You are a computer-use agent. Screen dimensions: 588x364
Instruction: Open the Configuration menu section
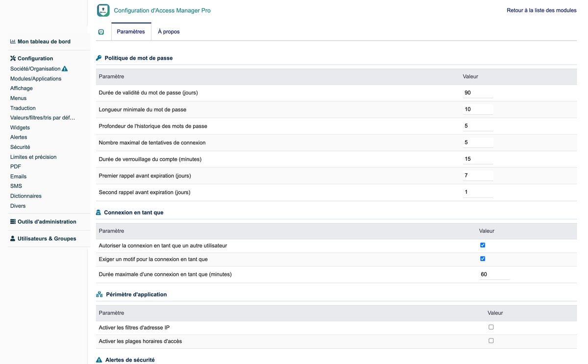pos(35,58)
